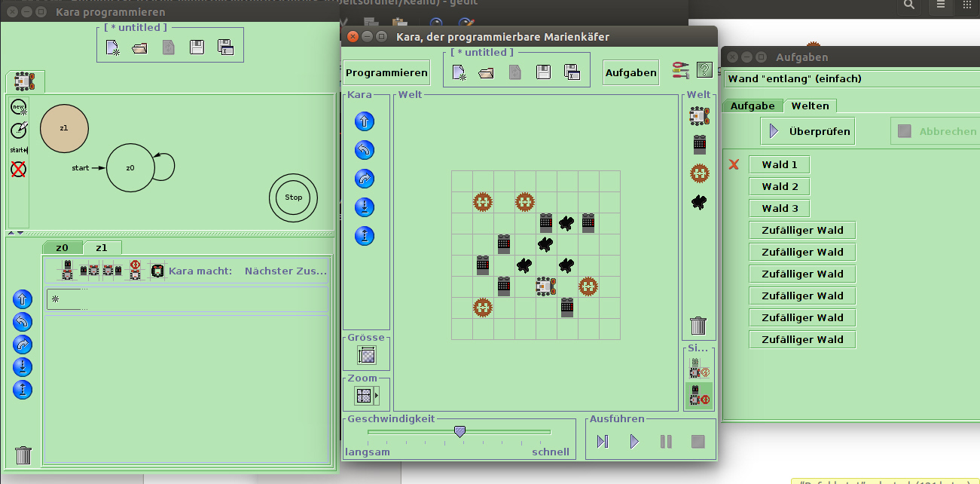Viewport: 980px width, 484px height.
Task: Select the tree stump in the Welt palette
Action: click(x=698, y=145)
